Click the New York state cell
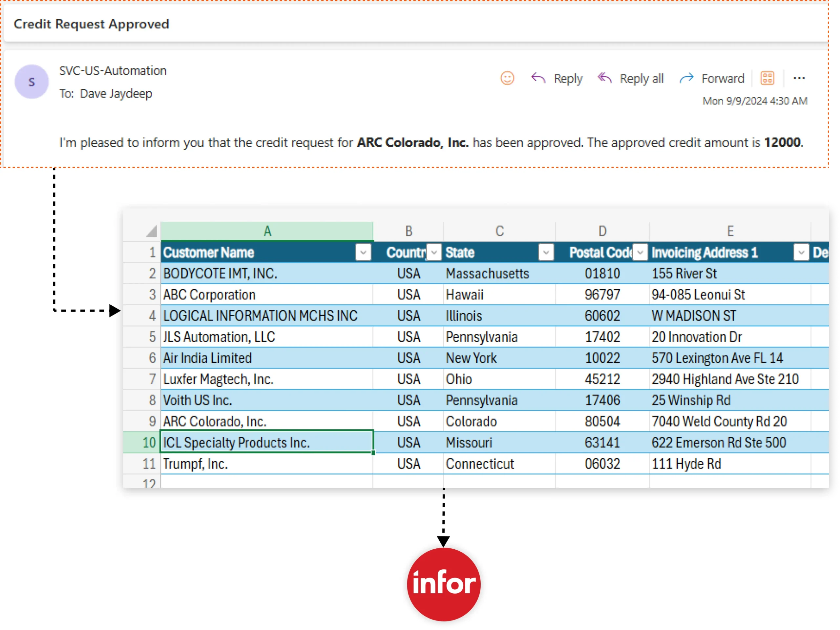Image resolution: width=840 pixels, height=630 pixels. [x=499, y=358]
